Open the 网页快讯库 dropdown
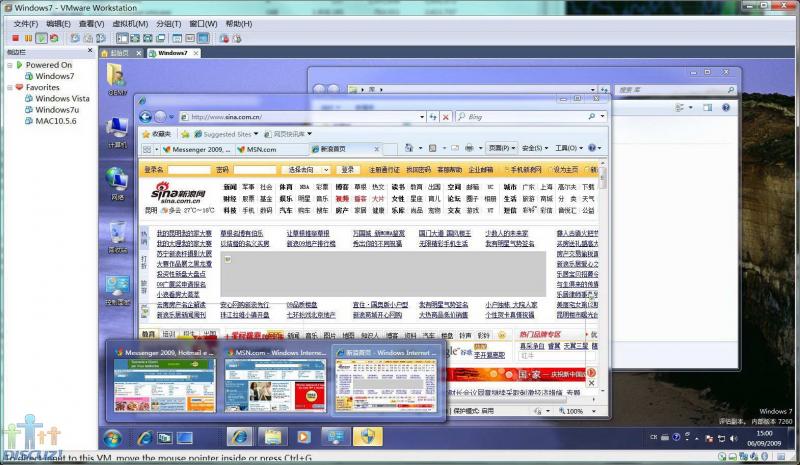800x465 pixels. [288, 134]
